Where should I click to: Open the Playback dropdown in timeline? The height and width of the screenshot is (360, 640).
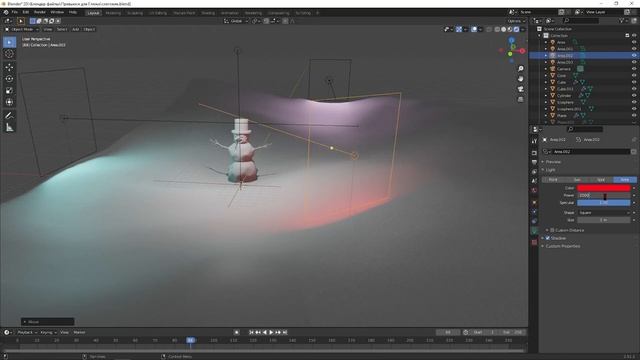27,333
